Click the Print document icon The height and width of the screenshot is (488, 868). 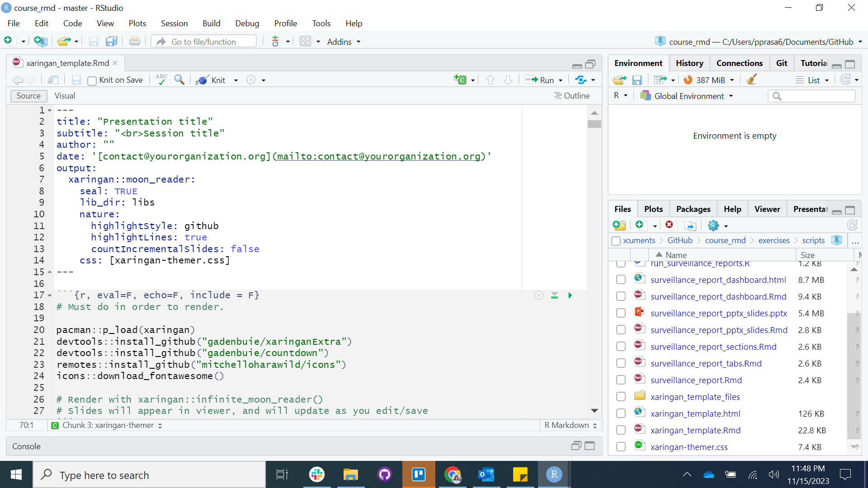[134, 41]
